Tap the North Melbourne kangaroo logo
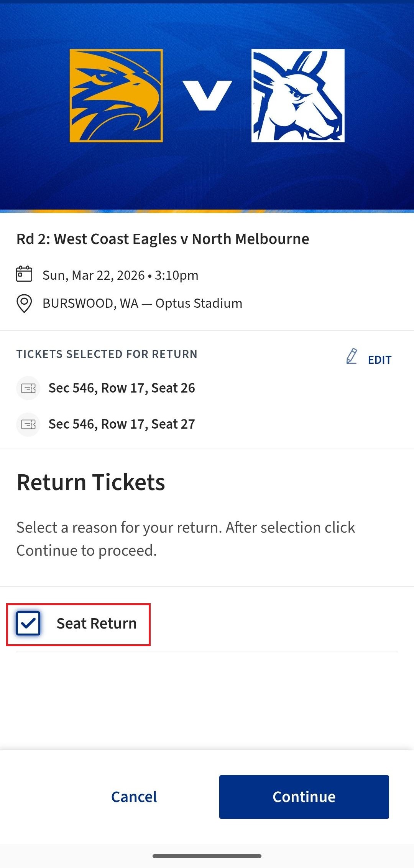414x868 pixels. [x=298, y=96]
